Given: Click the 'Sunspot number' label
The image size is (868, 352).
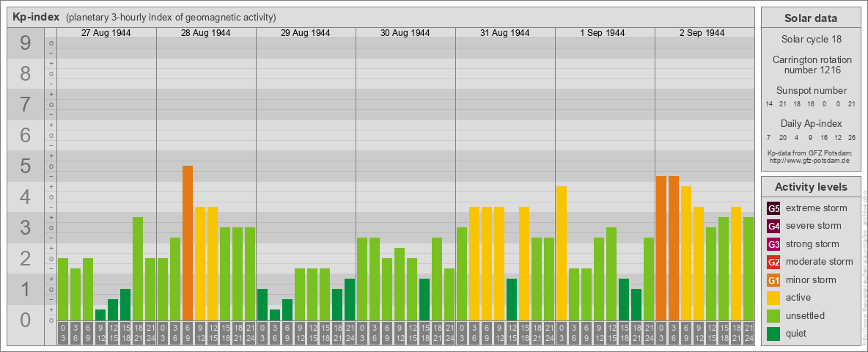Looking at the screenshot, I should 811,91.
